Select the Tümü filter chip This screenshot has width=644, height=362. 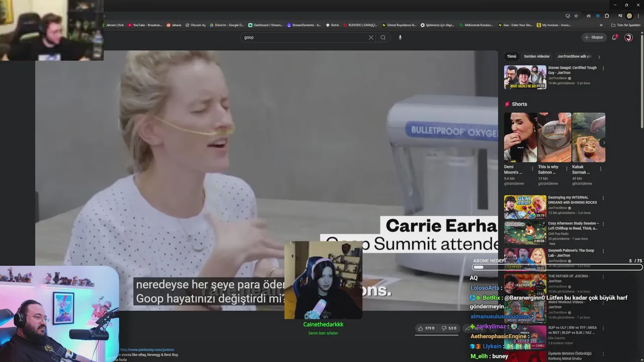[x=512, y=56]
